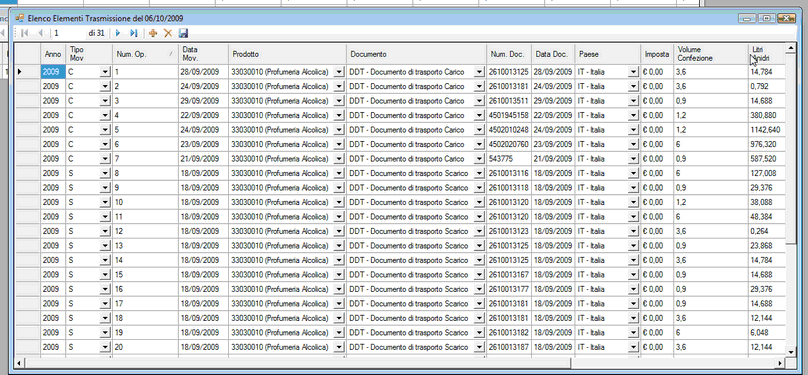Click the Volume Confezione column header
This screenshot has width=808, height=375.
point(710,54)
